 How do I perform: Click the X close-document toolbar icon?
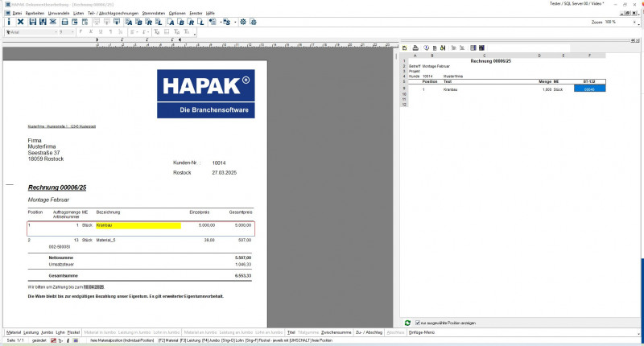coord(21,23)
